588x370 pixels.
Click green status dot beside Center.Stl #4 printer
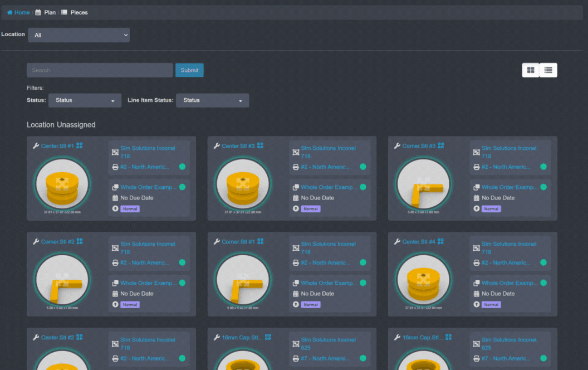point(543,262)
